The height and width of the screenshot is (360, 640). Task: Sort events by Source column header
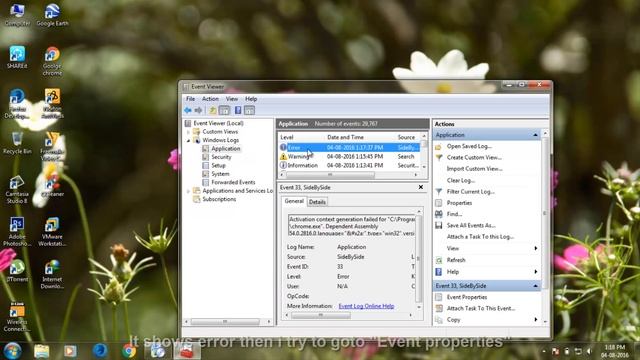coord(407,137)
